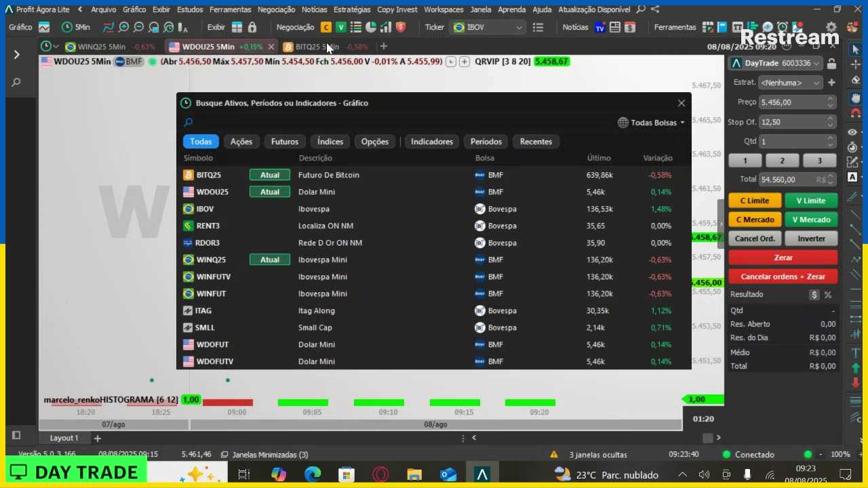Open the settings gear in top toolbar

click(x=831, y=27)
